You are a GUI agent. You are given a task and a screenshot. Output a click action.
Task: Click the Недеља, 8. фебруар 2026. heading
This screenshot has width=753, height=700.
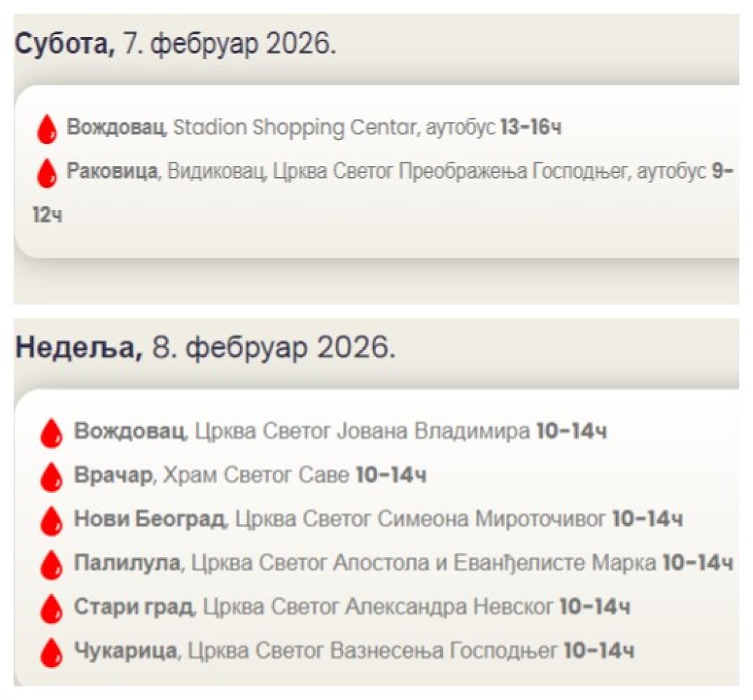(205, 348)
